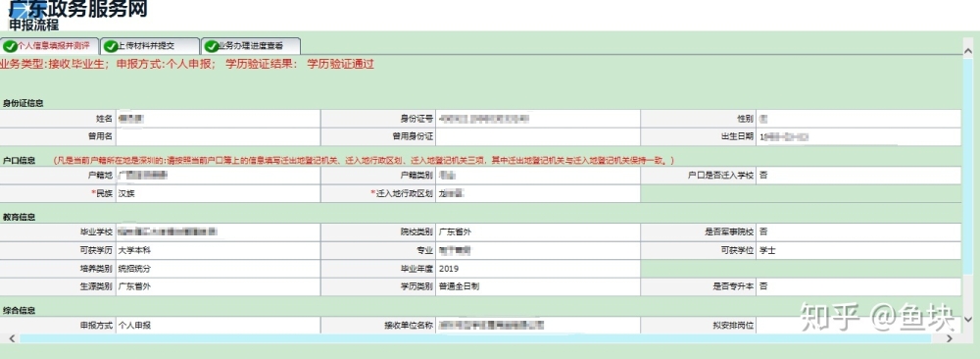This screenshot has height=359, width=980.
Task: Click 申报方式 value 个人申报
Action: pos(134,326)
